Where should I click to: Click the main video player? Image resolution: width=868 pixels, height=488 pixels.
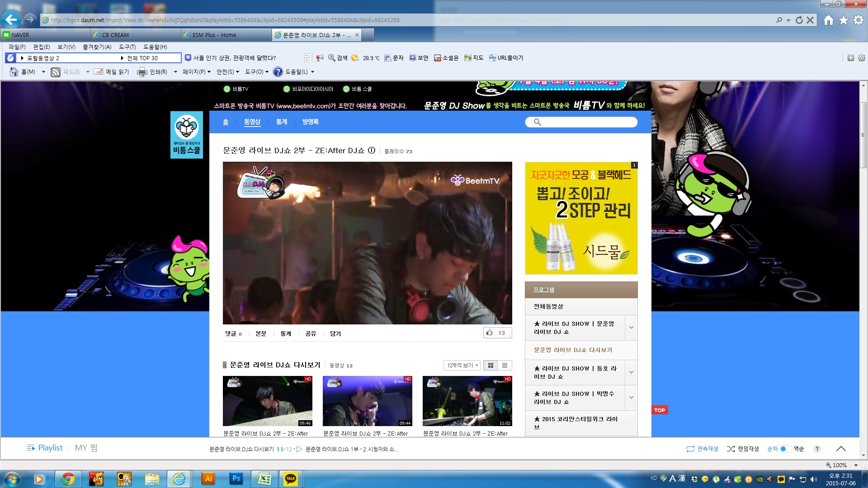(367, 243)
